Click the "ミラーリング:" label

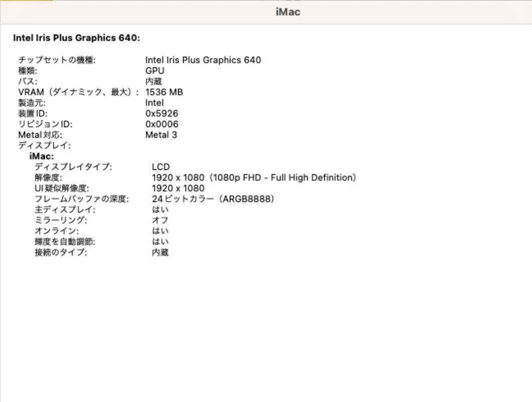click(x=61, y=221)
